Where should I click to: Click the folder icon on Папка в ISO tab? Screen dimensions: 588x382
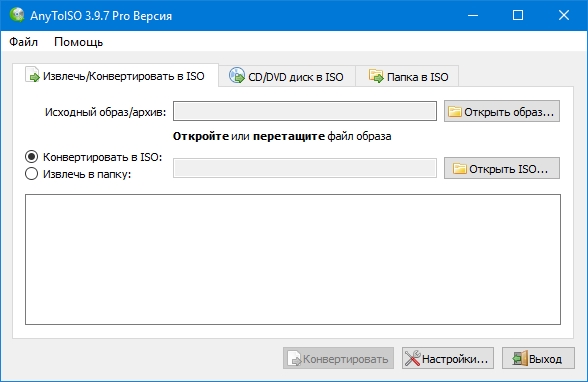376,75
